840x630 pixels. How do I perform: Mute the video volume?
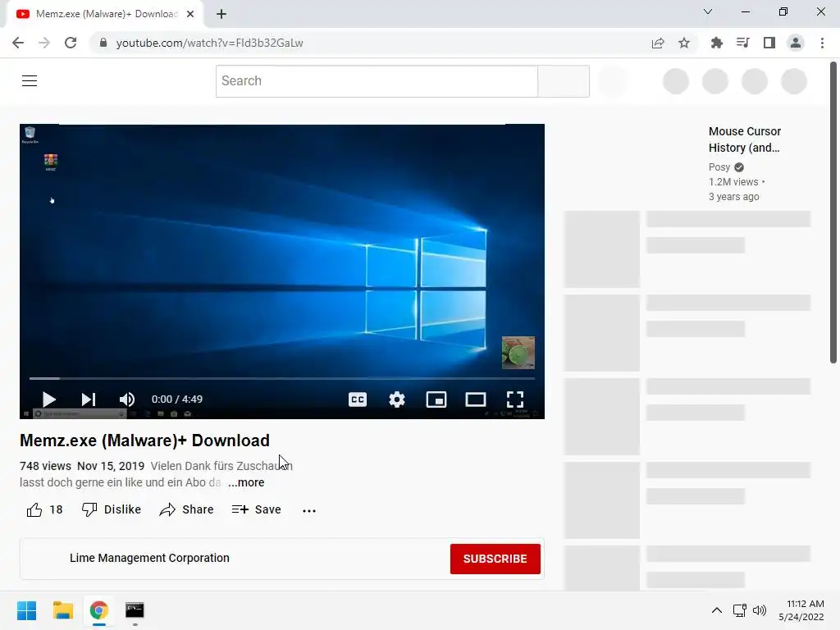[127, 399]
